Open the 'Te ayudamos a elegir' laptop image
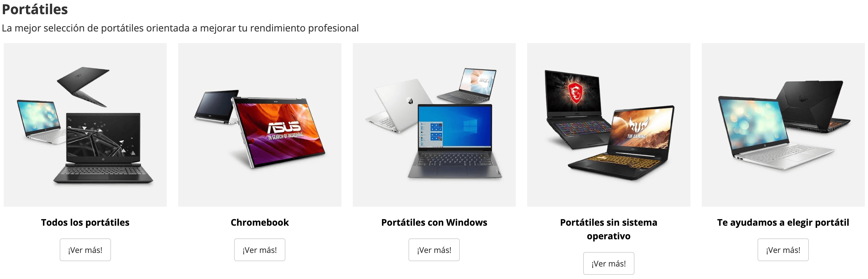Image resolution: width=868 pixels, height=279 pixels. point(783,125)
